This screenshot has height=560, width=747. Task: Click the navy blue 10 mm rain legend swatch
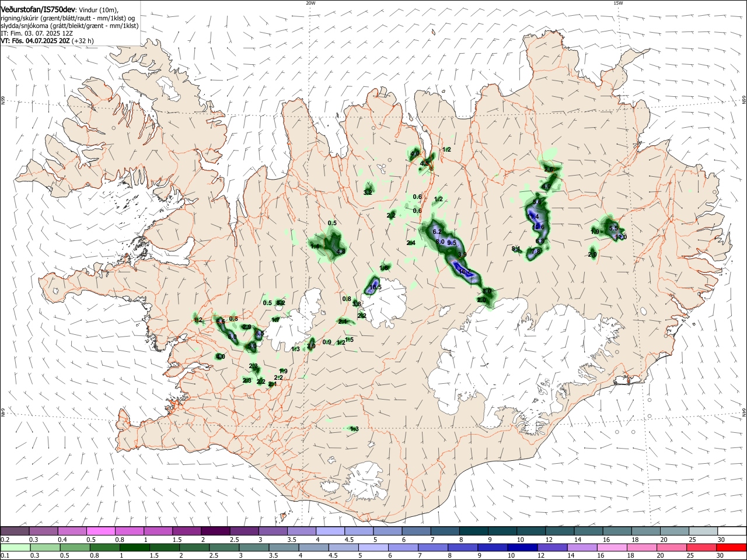(521, 547)
